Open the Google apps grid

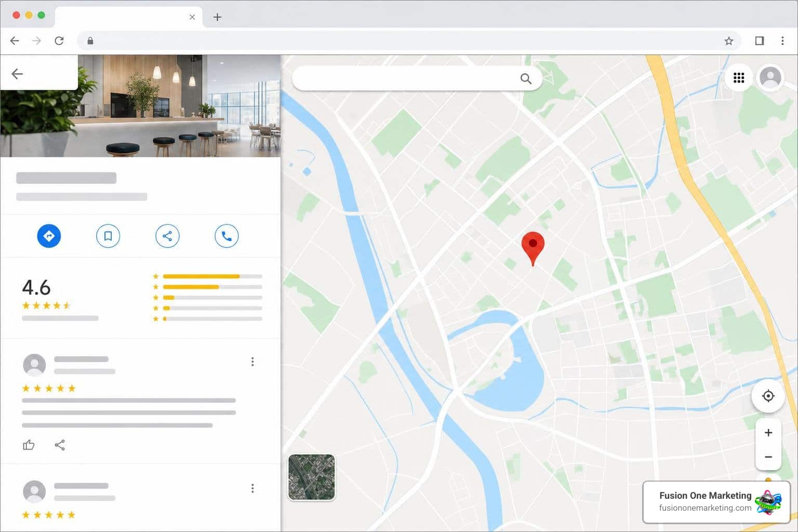pos(739,78)
